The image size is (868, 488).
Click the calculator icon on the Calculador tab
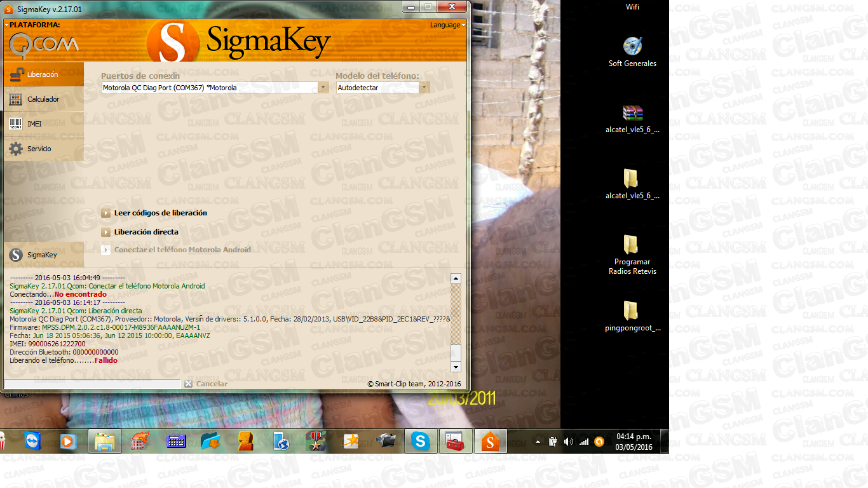coord(17,99)
